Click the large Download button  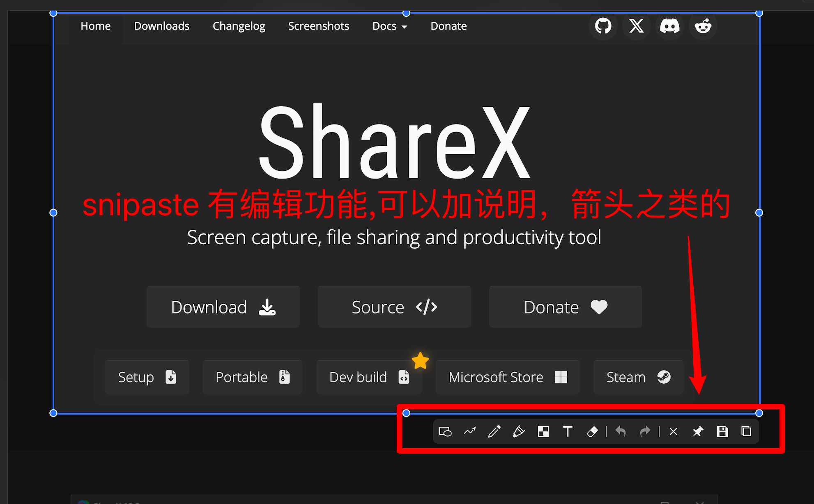[223, 307]
